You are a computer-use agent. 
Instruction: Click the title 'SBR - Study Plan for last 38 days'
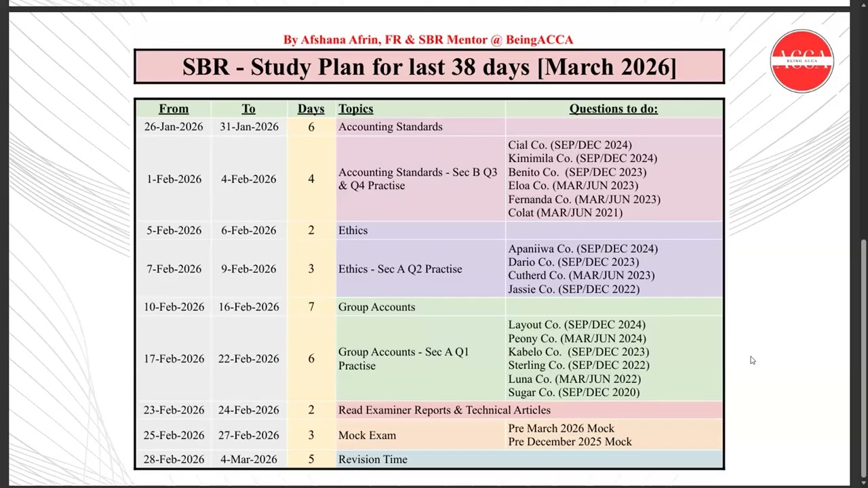pos(358,67)
